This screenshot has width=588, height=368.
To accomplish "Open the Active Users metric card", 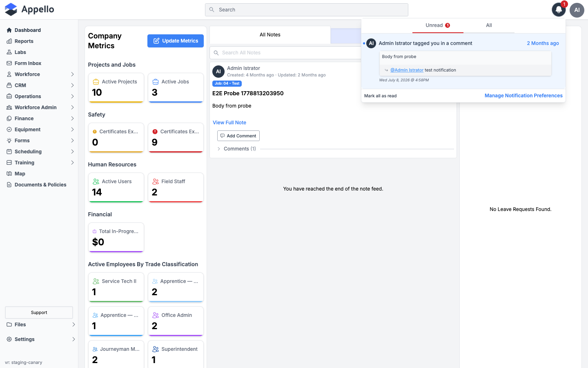I will [x=116, y=187].
